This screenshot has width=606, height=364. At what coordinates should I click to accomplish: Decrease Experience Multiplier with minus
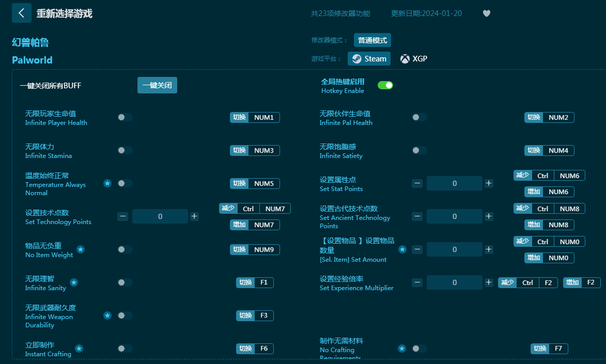(x=417, y=282)
